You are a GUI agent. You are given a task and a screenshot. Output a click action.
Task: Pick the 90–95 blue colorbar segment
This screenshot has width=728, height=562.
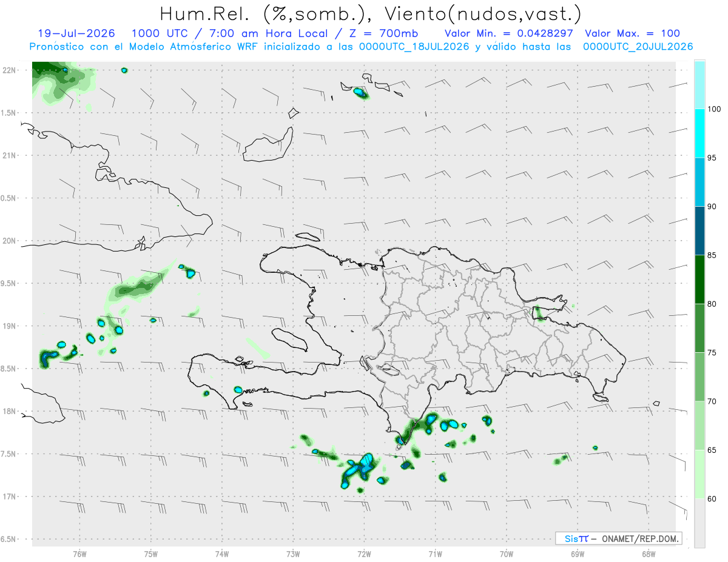[x=699, y=182]
